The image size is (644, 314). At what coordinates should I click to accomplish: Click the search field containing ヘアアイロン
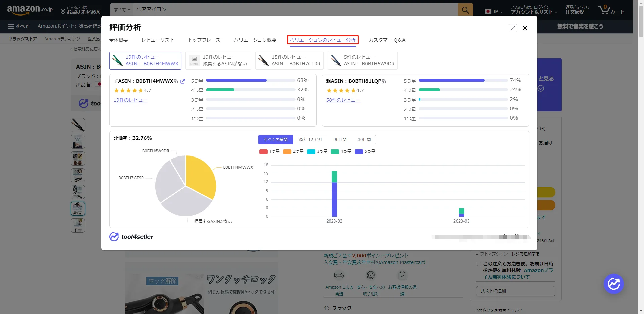click(x=296, y=10)
